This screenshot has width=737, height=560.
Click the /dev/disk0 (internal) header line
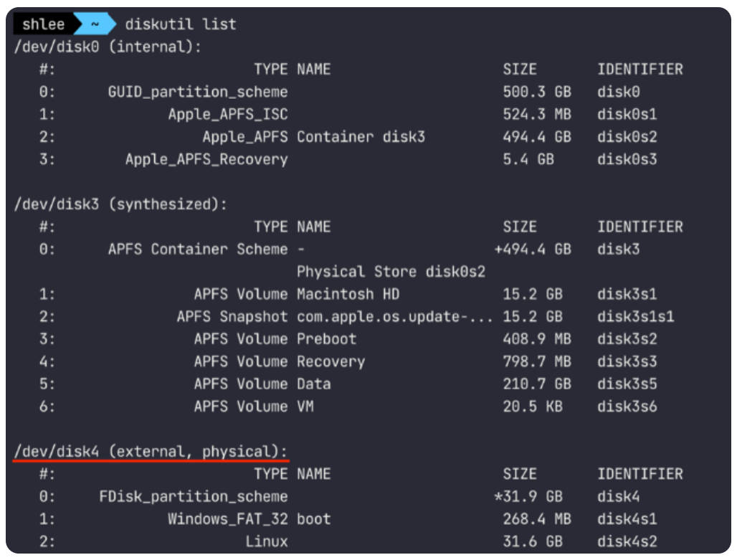(108, 47)
